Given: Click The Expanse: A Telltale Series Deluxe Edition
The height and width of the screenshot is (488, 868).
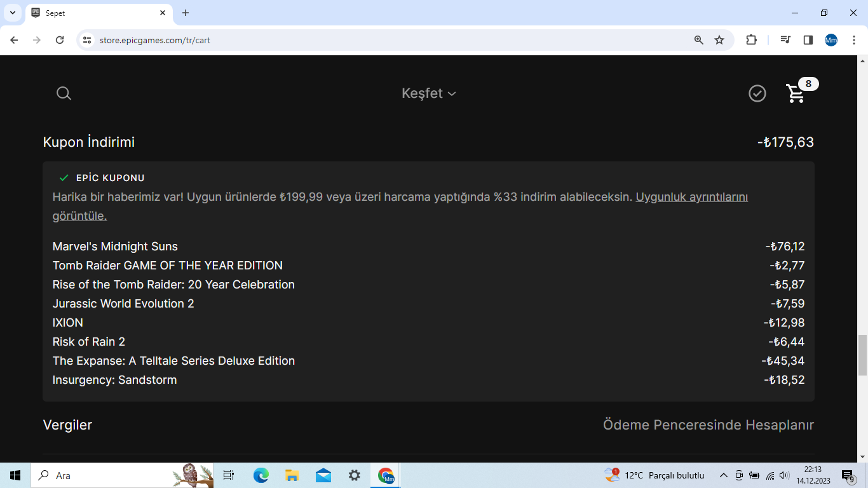Looking at the screenshot, I should coord(173,361).
